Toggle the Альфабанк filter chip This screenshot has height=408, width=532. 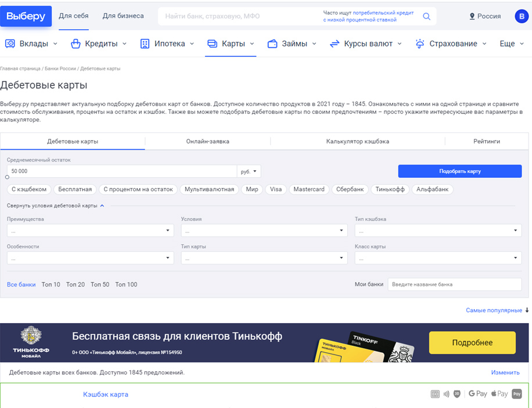(x=433, y=189)
